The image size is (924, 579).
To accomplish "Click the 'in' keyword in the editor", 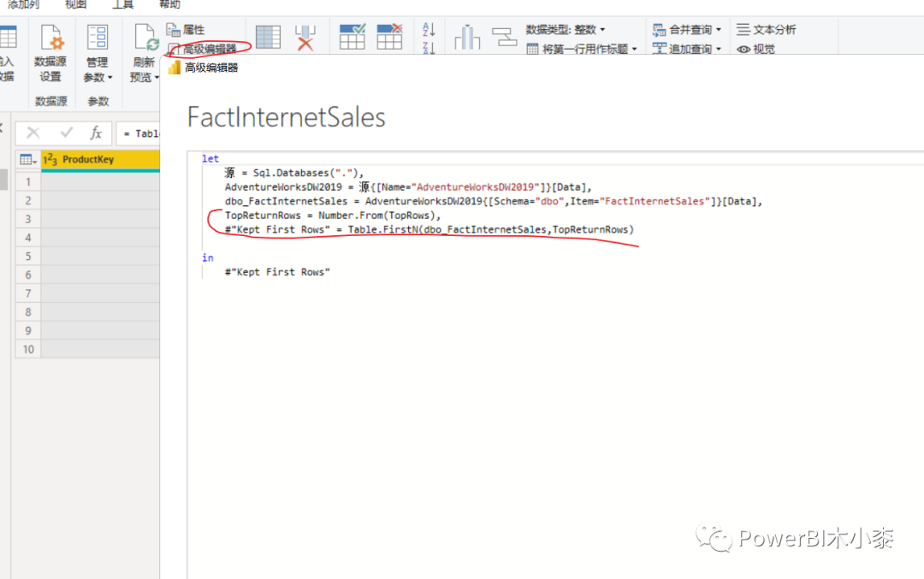I will (x=207, y=257).
